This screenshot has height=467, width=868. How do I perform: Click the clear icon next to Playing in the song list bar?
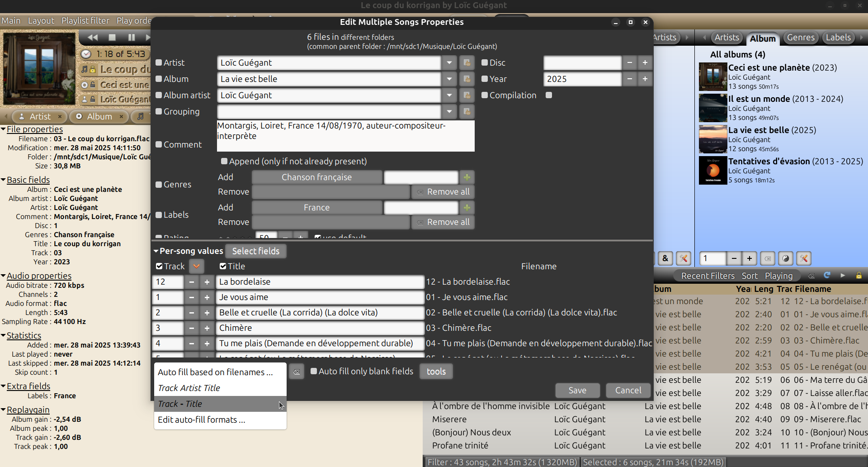tap(811, 276)
